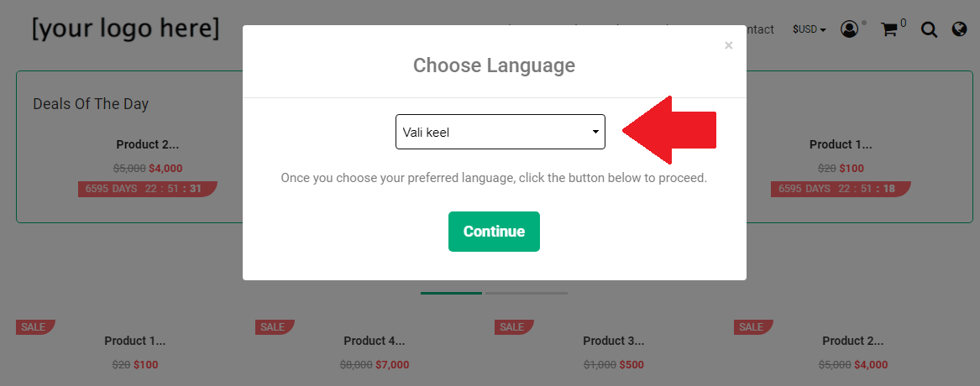The image size is (980, 386).
Task: Expand the $USD currency selector
Action: click(x=809, y=29)
